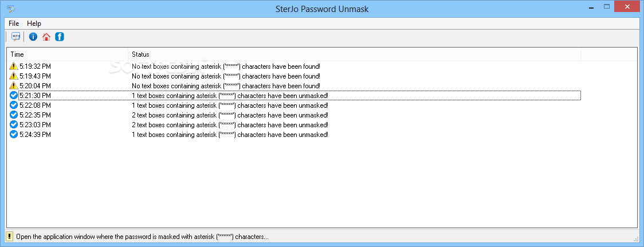Screen dimensions: 644x247
Task: Click warning icon for 5:20:04 PM row
Action: pos(14,85)
